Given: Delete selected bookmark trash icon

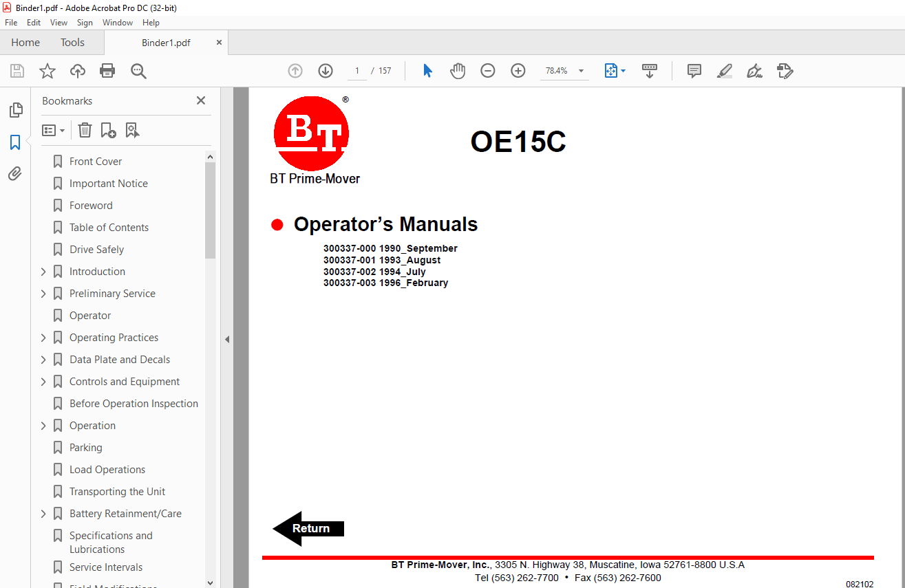Looking at the screenshot, I should click(x=85, y=130).
